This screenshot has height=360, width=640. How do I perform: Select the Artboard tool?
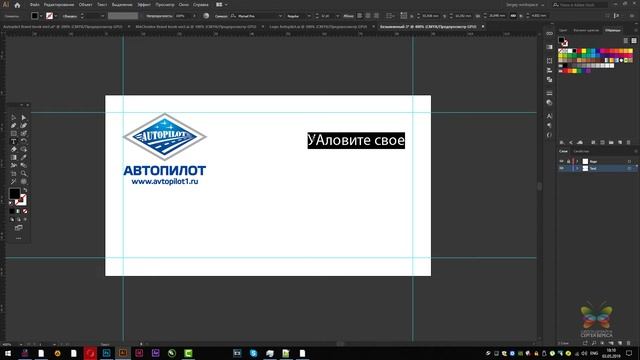(x=13, y=173)
